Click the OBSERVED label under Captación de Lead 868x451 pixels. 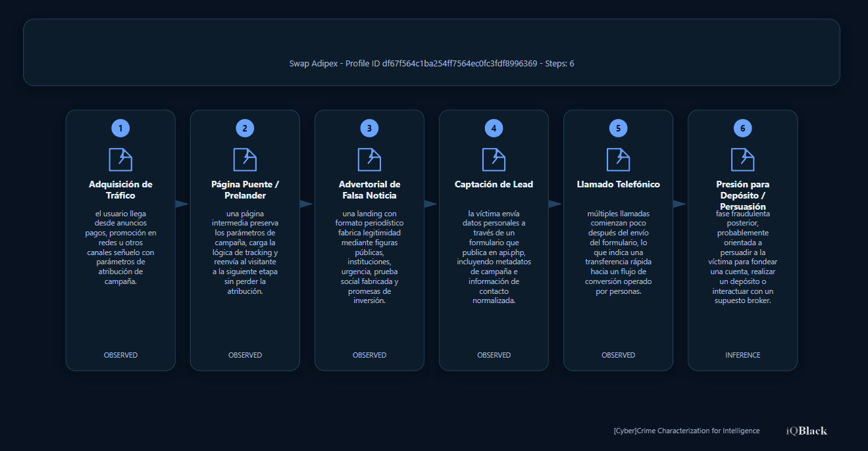pos(494,355)
